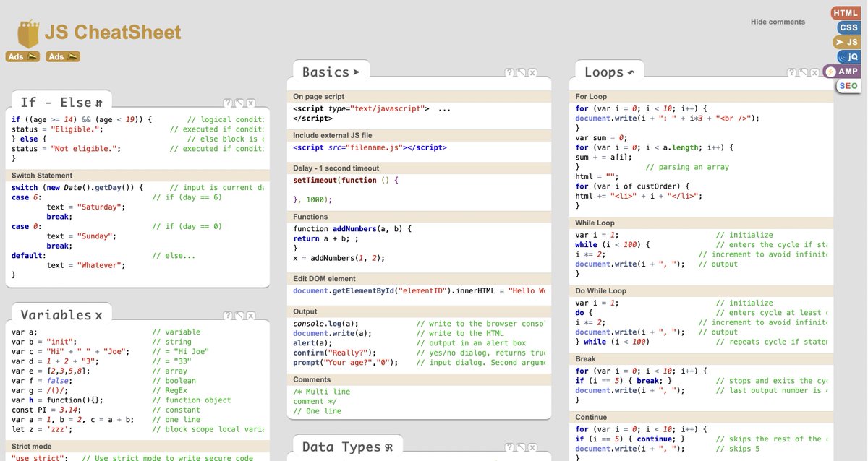Click the JS CheatSheet title text
The height and width of the screenshot is (461, 868).
coord(113,33)
